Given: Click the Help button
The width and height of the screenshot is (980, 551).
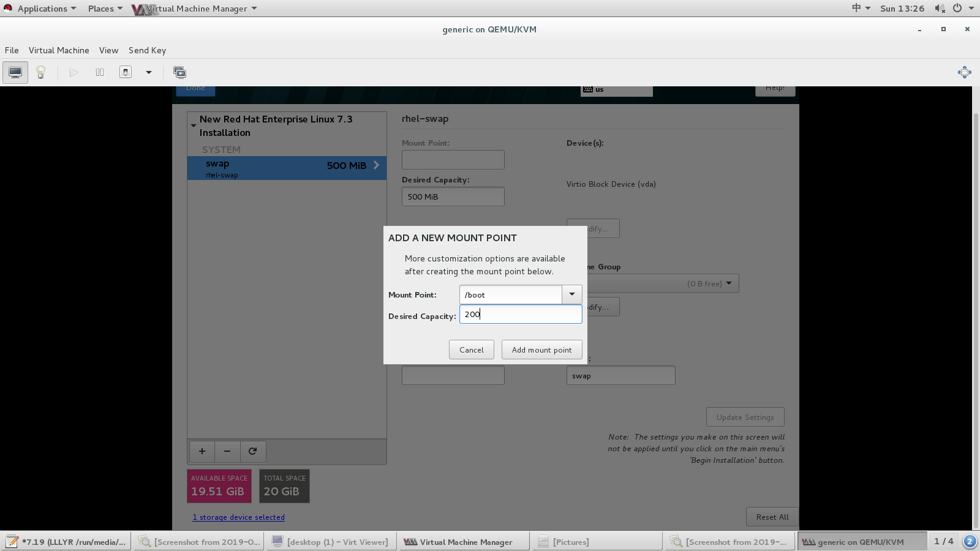Looking at the screenshot, I should (x=775, y=89).
